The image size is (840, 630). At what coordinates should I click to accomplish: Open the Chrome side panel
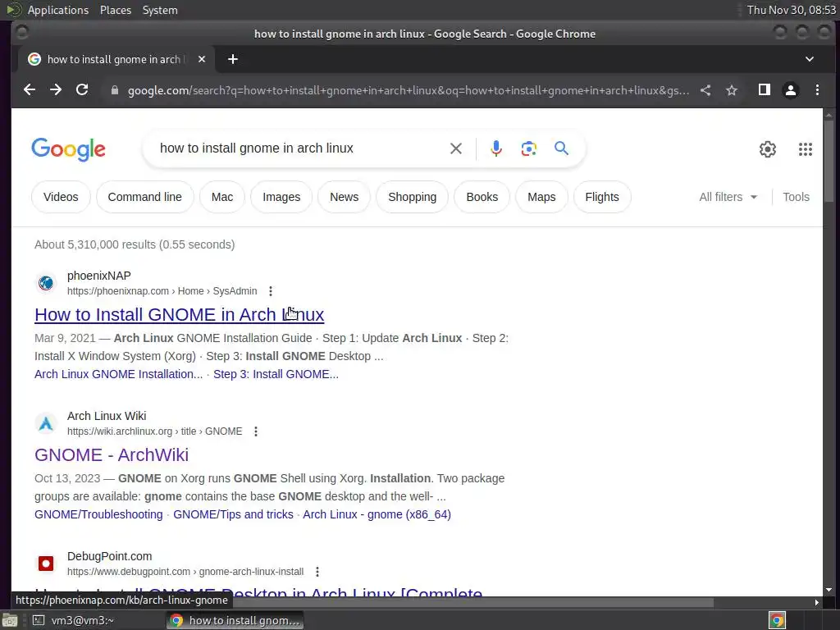[x=765, y=90]
